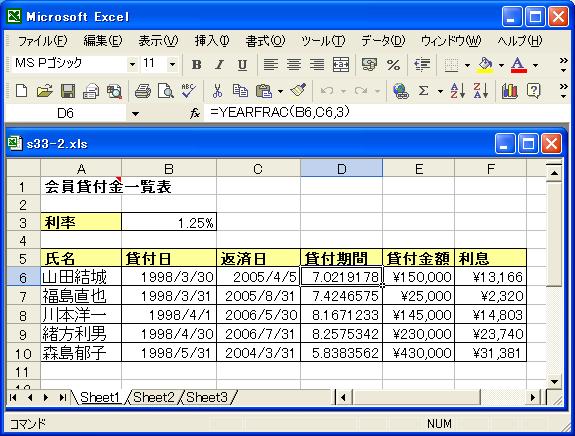The height and width of the screenshot is (436, 575).
Task: Apply Percent Style formatting
Action: pos(393,65)
